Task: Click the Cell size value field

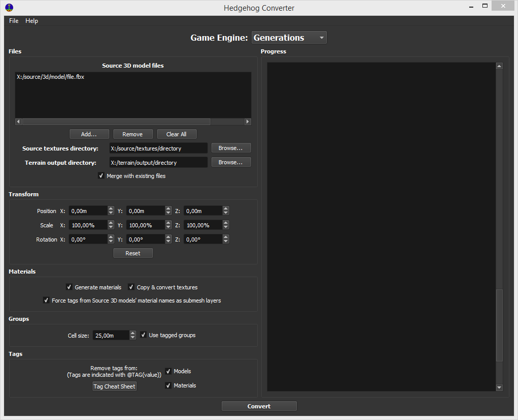Action: [111, 336]
